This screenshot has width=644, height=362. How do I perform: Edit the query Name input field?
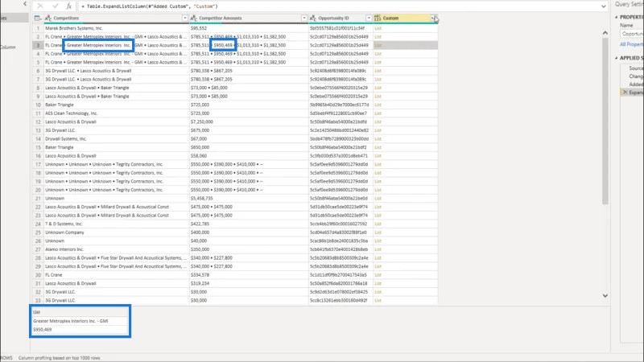[x=632, y=34]
